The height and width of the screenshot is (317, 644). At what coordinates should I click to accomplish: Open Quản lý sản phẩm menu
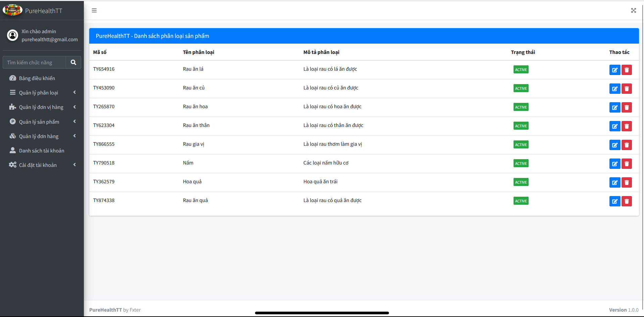click(42, 122)
